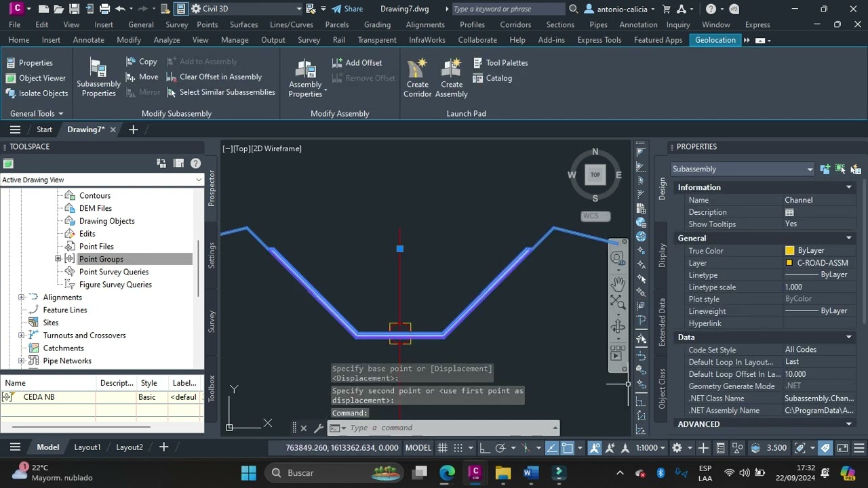This screenshot has height=488, width=868.
Task: Expand General Tools panel dropdown
Action: point(37,114)
